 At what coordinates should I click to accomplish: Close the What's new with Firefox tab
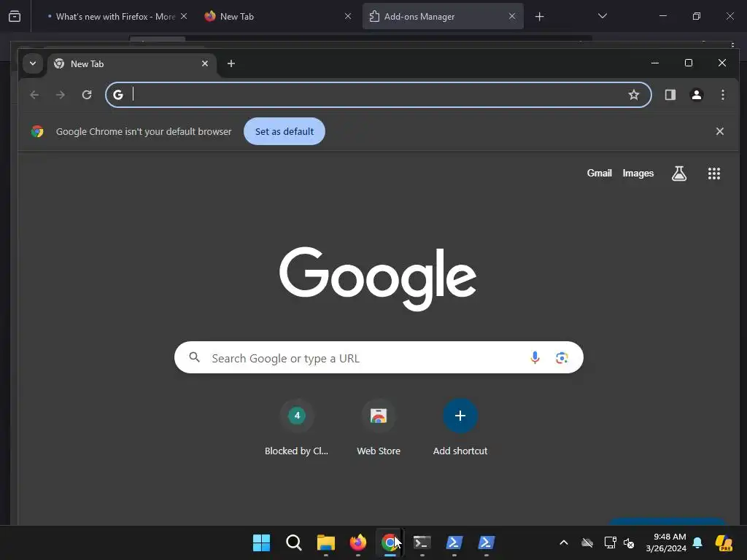tap(184, 17)
